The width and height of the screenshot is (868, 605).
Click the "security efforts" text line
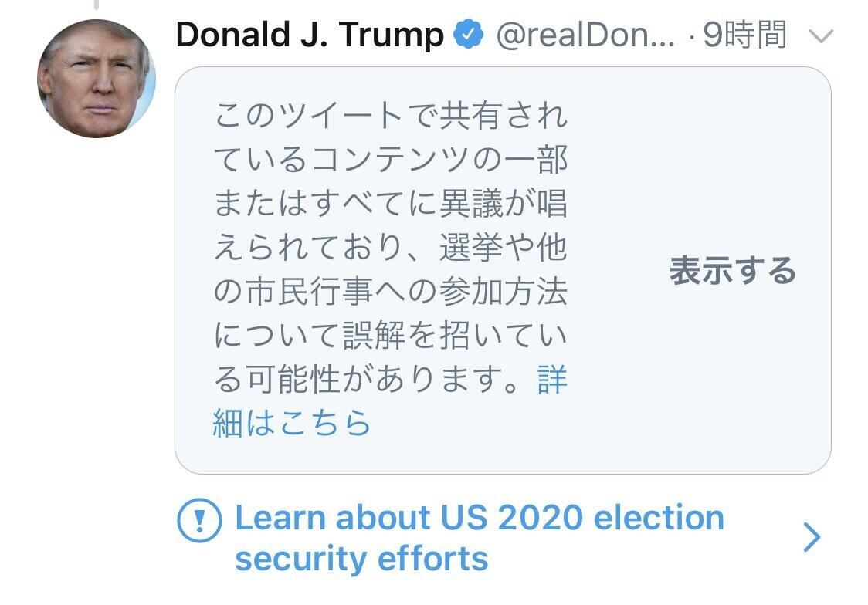[x=361, y=558]
